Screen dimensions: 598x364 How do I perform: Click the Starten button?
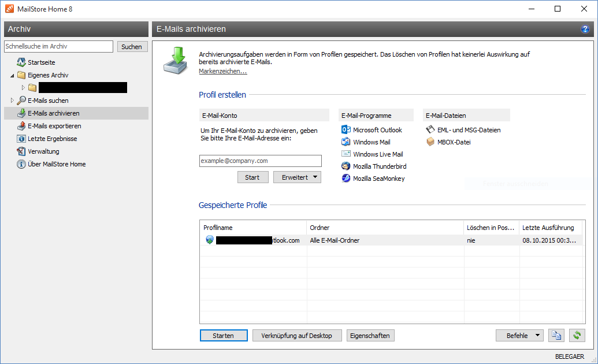click(224, 336)
